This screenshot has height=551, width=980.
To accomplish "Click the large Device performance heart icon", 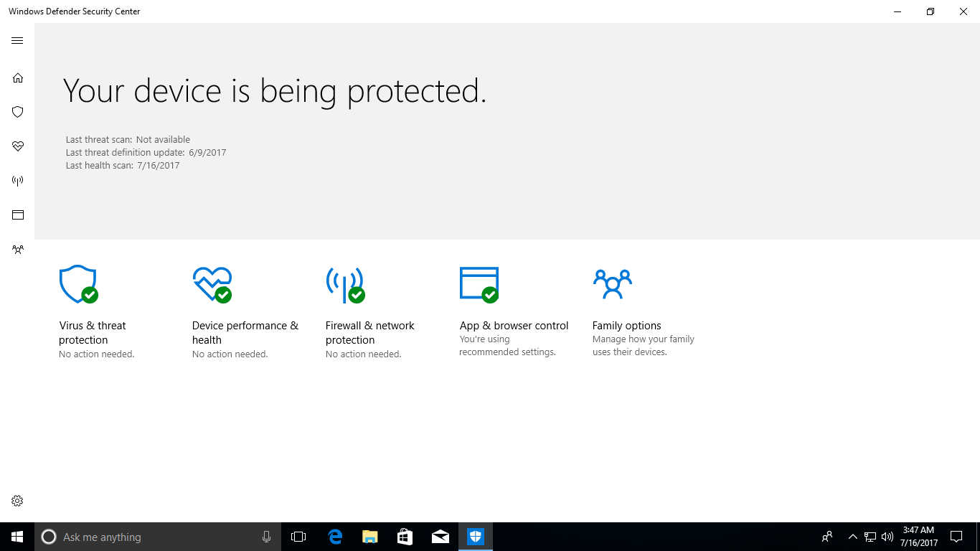I will (212, 284).
